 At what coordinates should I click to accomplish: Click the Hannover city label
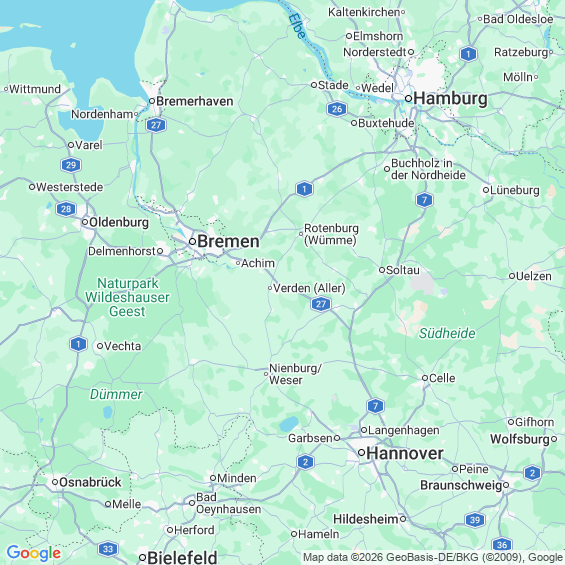[x=405, y=453]
